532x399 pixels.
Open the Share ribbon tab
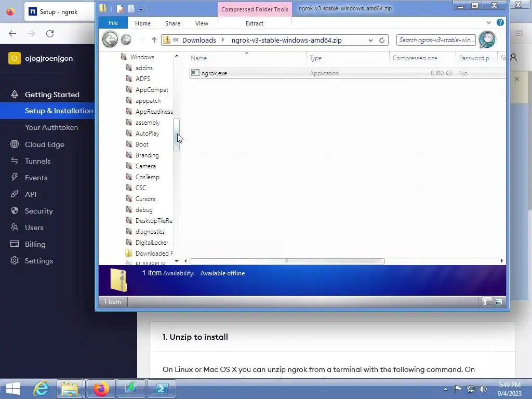(x=172, y=23)
